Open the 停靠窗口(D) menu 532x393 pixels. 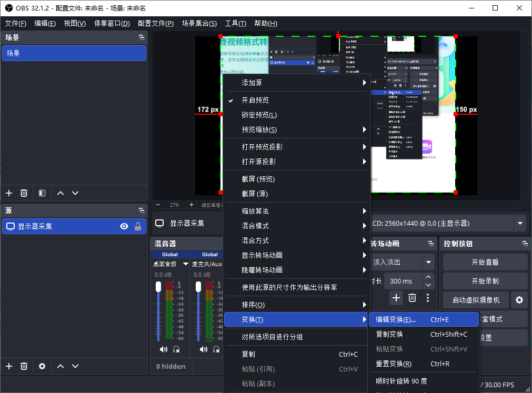[x=112, y=23]
